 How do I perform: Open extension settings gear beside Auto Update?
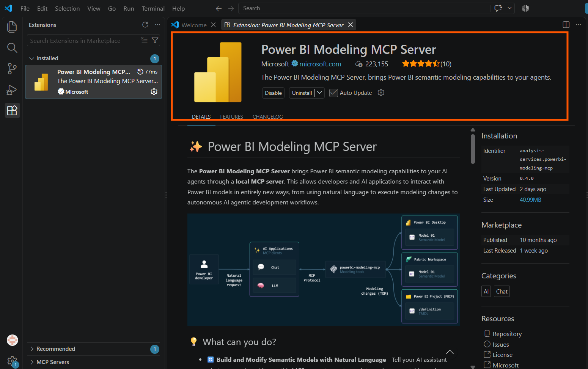[x=381, y=93]
